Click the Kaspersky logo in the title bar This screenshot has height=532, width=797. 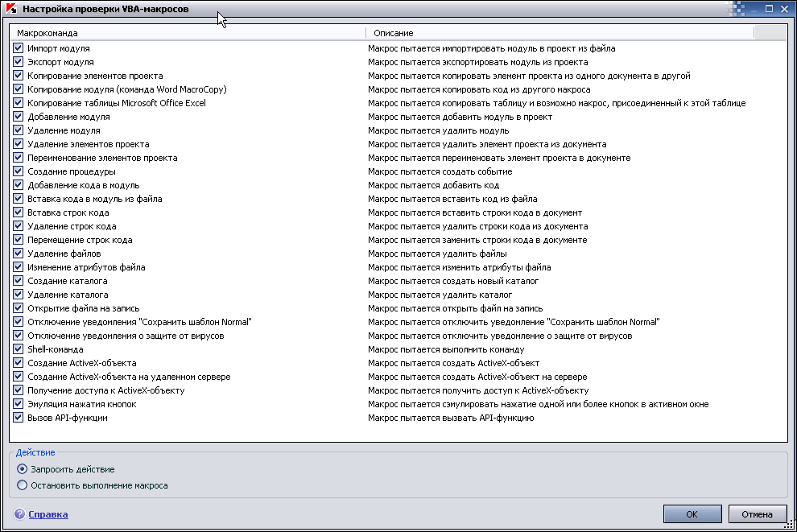(10, 8)
